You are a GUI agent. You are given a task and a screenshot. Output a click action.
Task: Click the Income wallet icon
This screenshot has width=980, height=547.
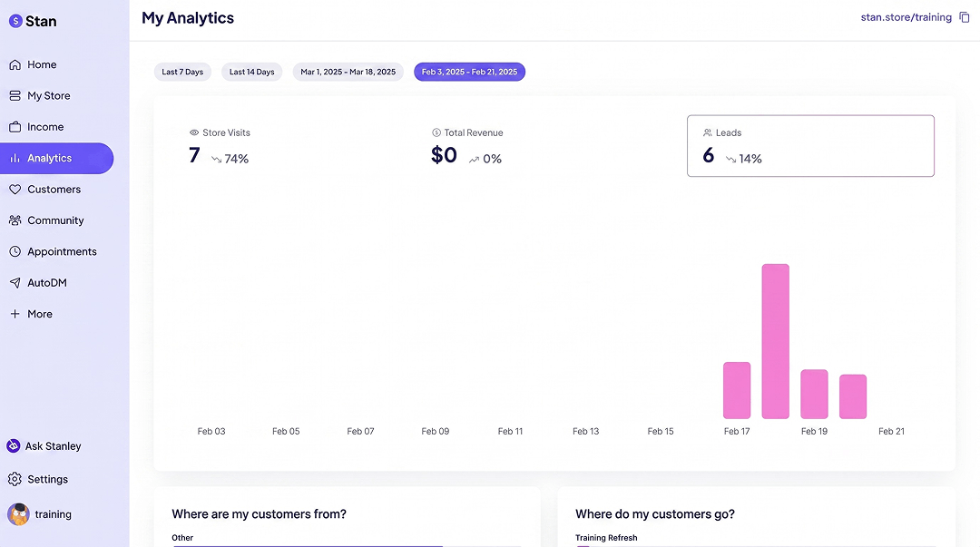pos(15,127)
